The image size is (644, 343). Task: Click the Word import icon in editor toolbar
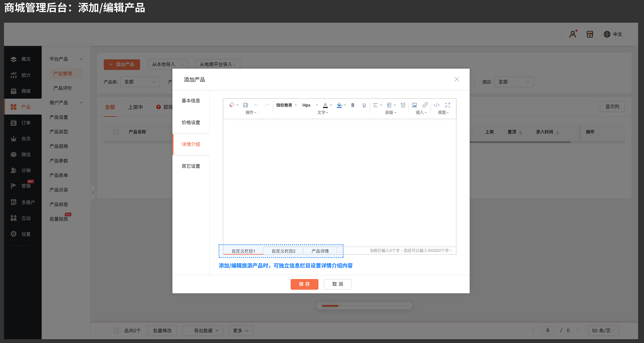246,105
